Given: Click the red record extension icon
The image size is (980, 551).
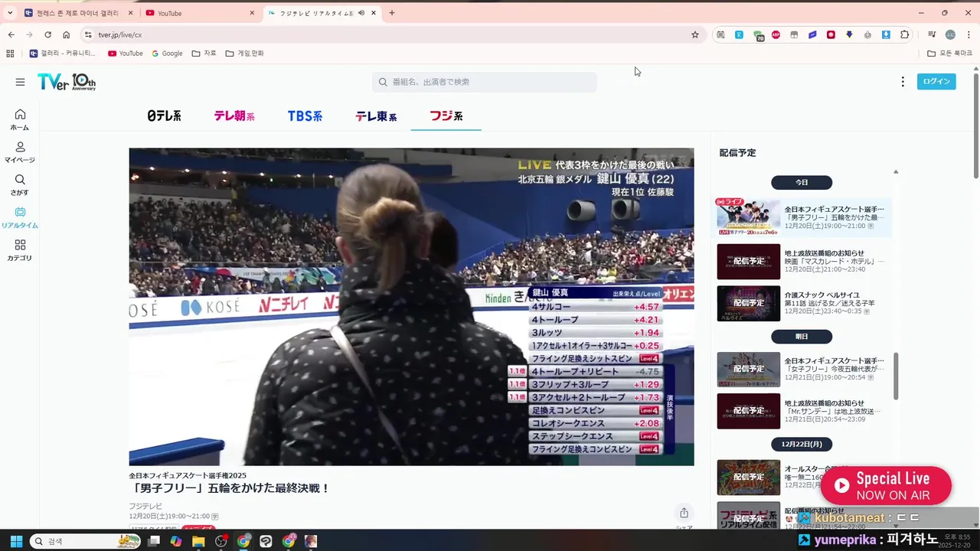Looking at the screenshot, I should click(831, 34).
